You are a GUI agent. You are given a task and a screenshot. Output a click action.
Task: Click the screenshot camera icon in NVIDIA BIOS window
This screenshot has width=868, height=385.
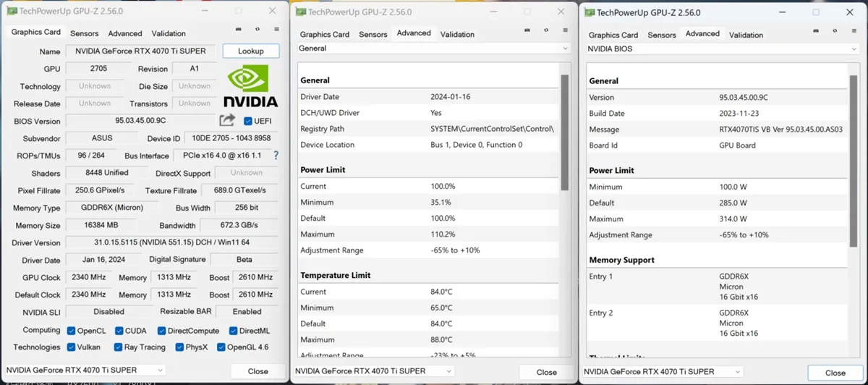click(816, 32)
